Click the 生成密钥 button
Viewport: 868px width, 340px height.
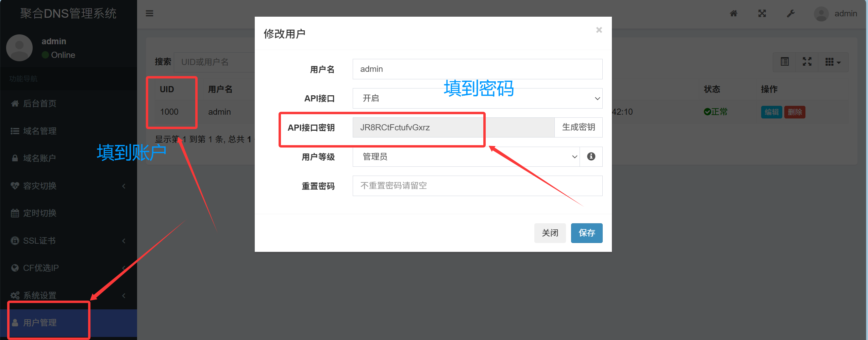coord(578,127)
